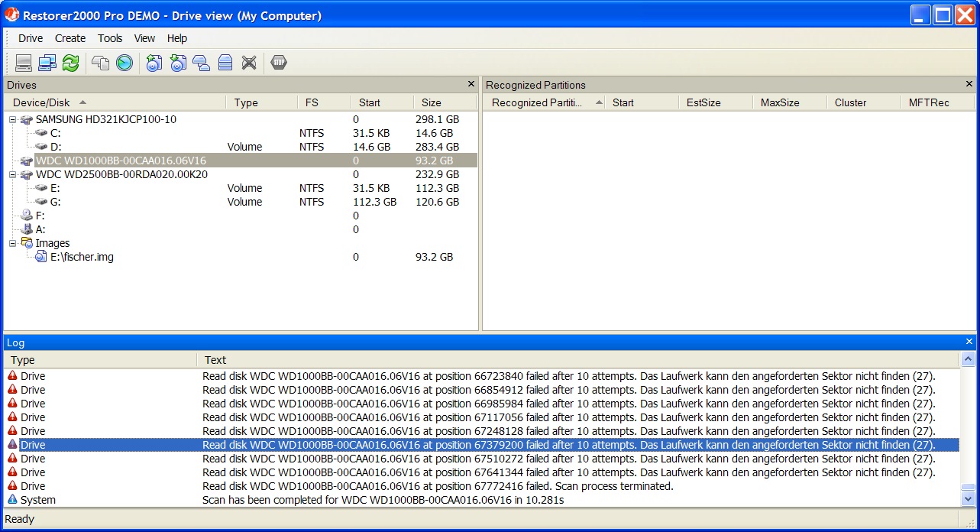Viewport: 980px width, 532px height.
Task: Sort by Device/Disk column header
Action: tap(115, 102)
